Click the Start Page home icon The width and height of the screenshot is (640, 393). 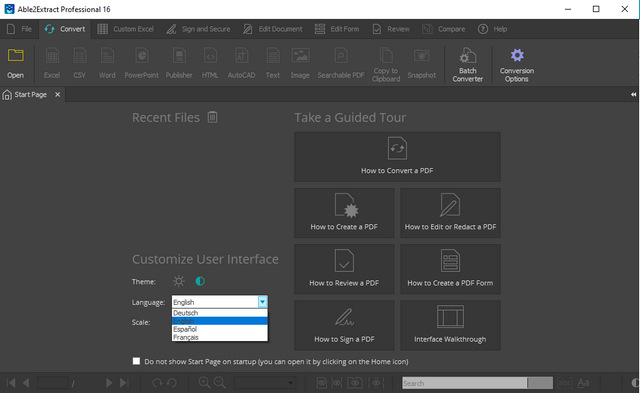pyautogui.click(x=7, y=95)
